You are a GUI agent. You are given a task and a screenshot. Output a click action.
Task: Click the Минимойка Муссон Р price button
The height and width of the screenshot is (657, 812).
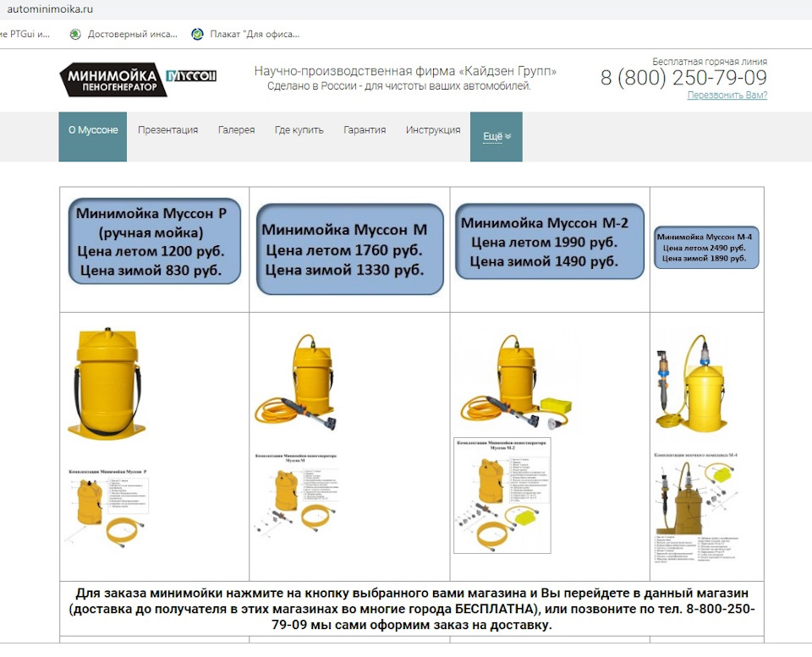[x=154, y=241]
